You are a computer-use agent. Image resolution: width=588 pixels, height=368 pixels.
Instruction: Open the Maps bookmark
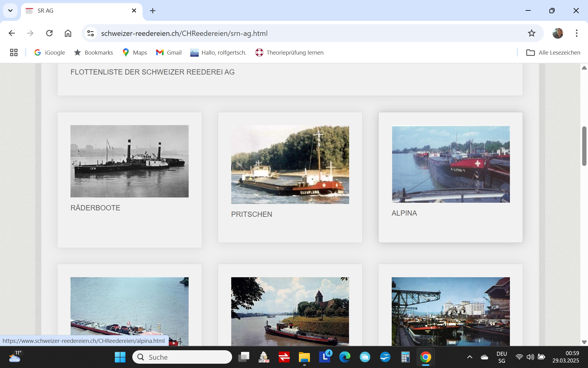pos(134,53)
